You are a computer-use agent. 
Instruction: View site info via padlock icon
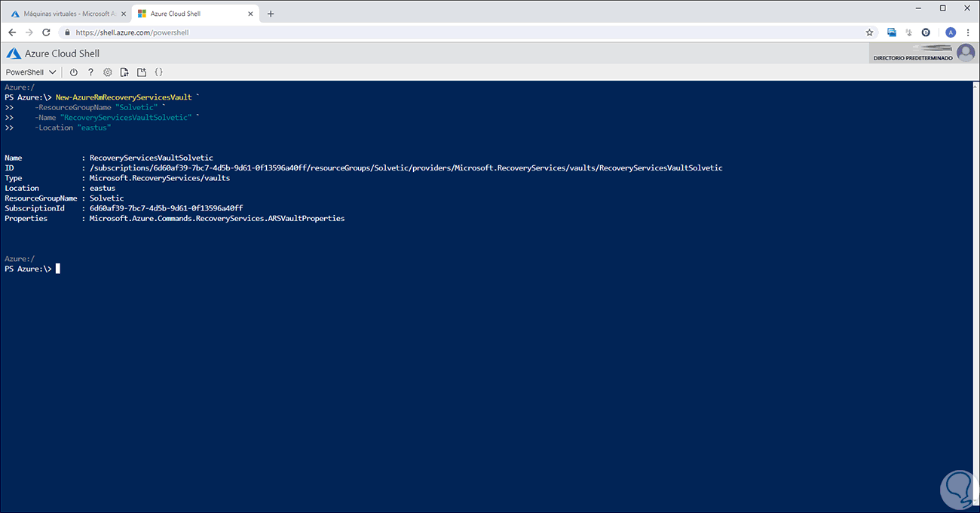[67, 32]
